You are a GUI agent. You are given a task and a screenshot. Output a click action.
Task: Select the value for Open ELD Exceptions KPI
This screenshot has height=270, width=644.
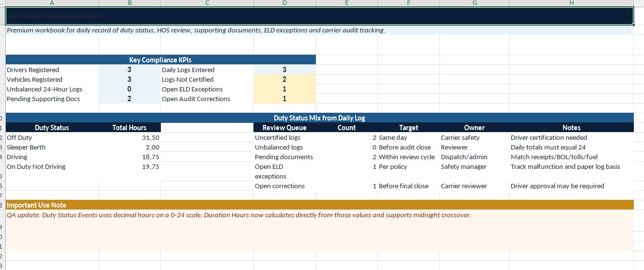click(284, 89)
